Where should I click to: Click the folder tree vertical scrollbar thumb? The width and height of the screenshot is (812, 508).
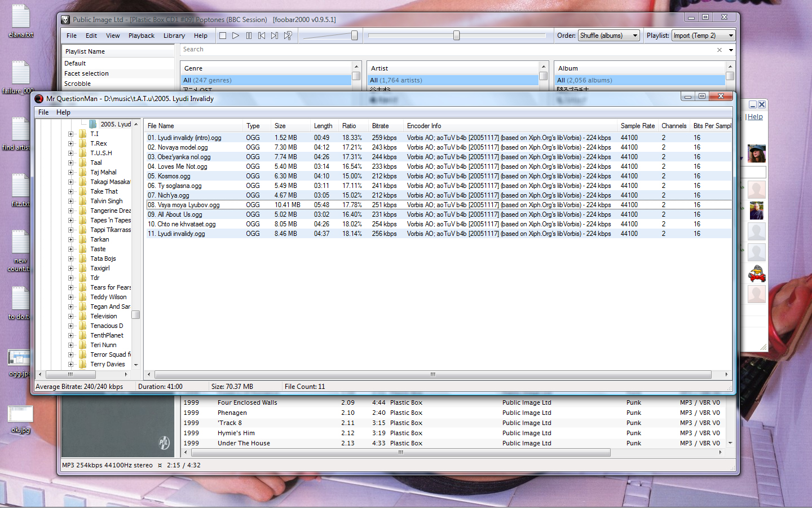(x=135, y=315)
